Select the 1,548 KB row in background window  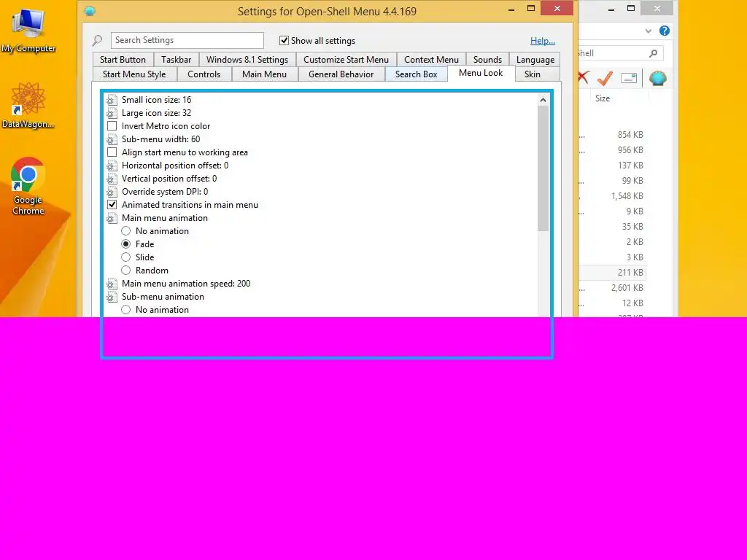pyautogui.click(x=613, y=196)
